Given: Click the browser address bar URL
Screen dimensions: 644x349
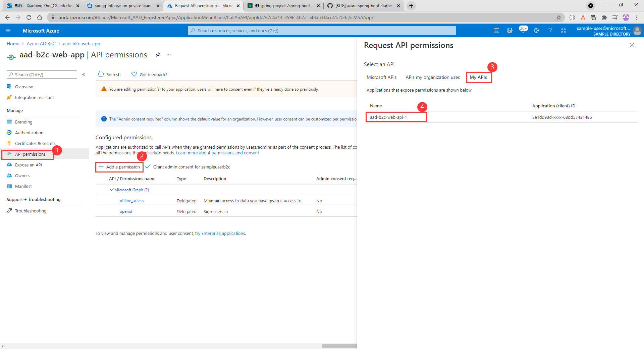Looking at the screenshot, I should pyautogui.click(x=216, y=17).
